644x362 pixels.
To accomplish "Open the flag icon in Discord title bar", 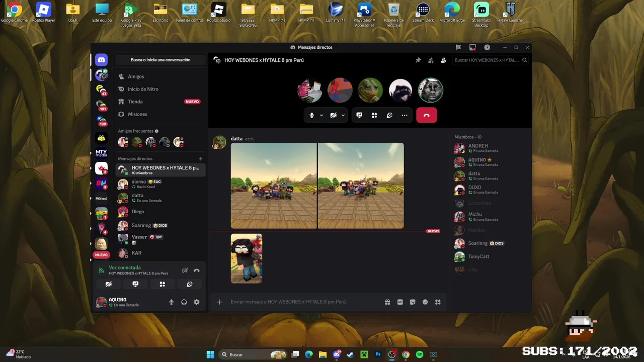I will 458,47.
